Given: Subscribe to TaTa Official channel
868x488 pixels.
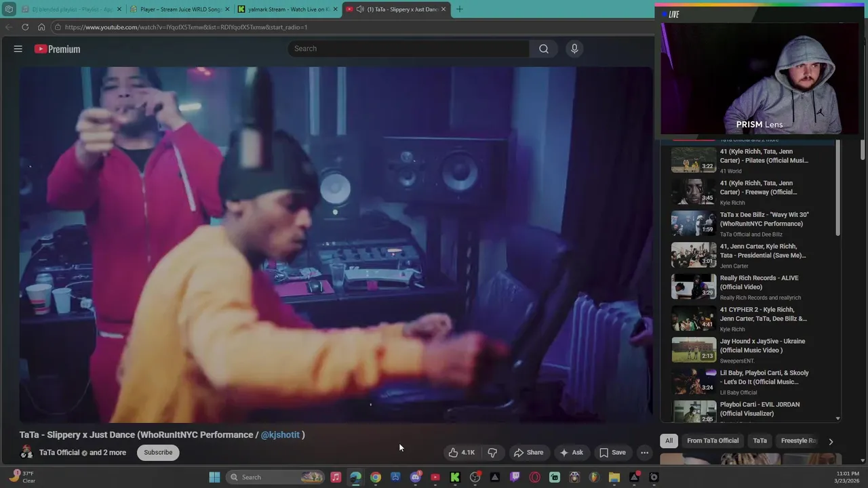Looking at the screenshot, I should point(158,452).
